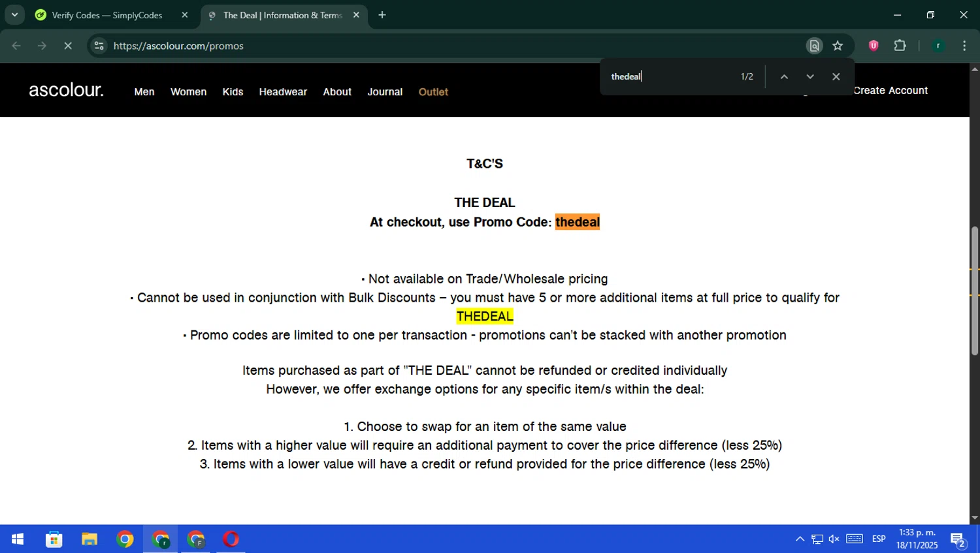Go to next find result
This screenshot has height=553, width=980.
810,76
